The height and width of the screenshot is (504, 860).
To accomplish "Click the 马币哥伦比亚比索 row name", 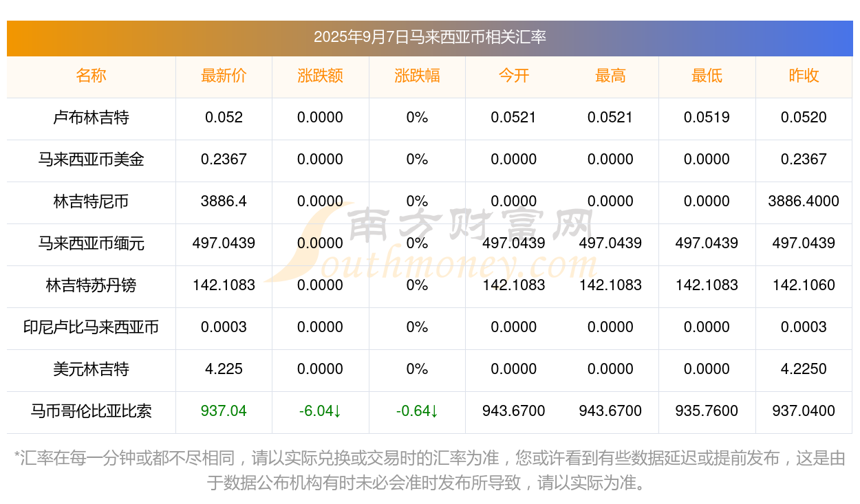I will pyautogui.click(x=91, y=411).
